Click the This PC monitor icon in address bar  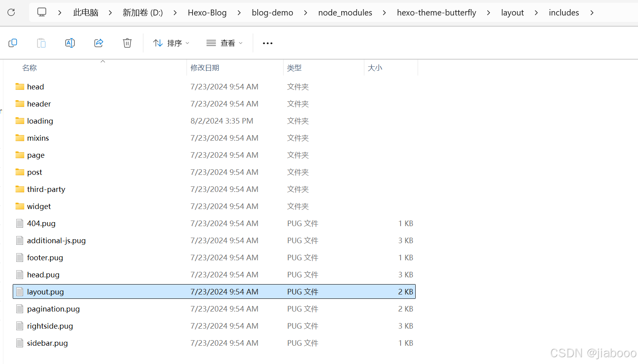pos(42,12)
